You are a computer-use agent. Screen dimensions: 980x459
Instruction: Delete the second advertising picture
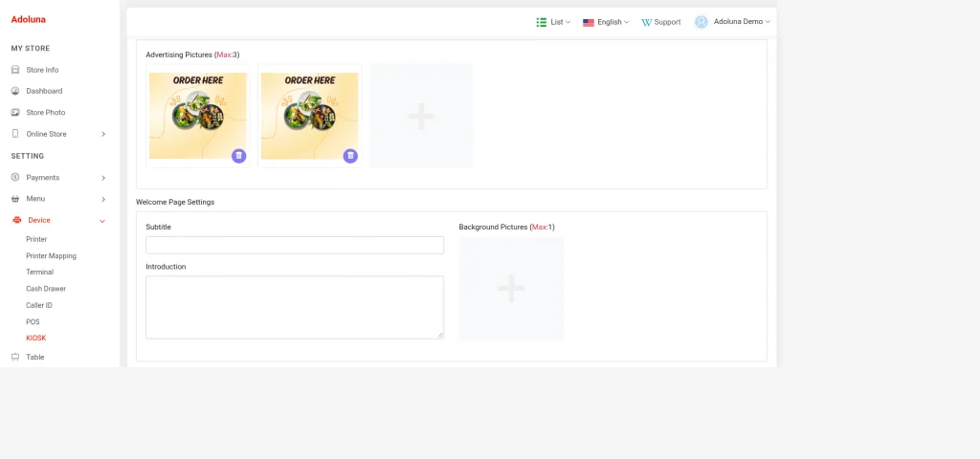click(350, 156)
